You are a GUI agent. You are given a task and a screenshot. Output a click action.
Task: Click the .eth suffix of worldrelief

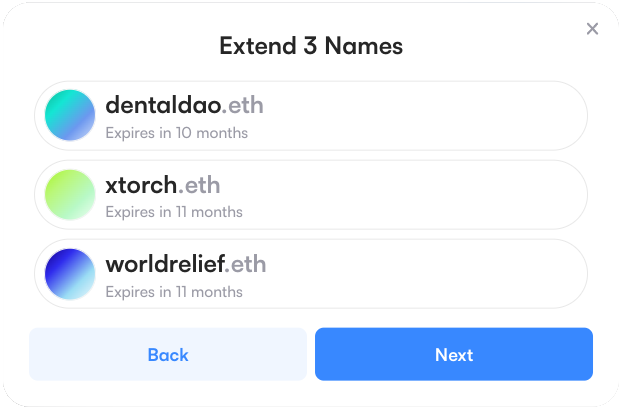coord(246,265)
